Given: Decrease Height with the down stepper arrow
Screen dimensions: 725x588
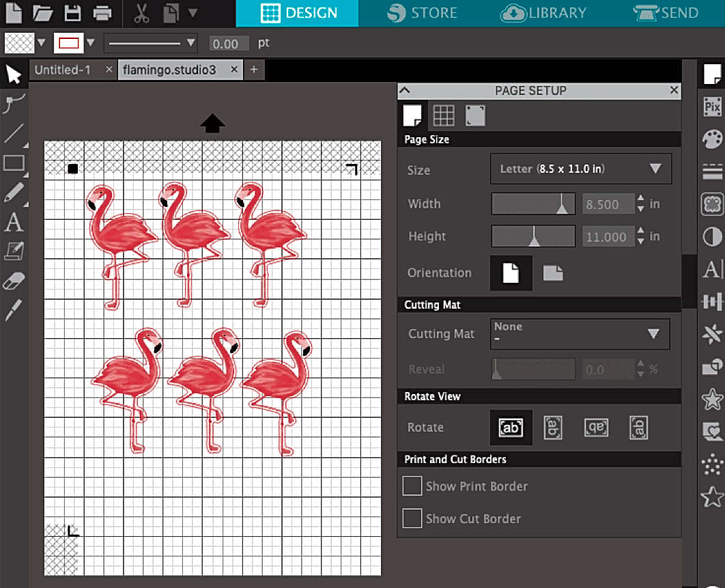Looking at the screenshot, I should coord(640,242).
